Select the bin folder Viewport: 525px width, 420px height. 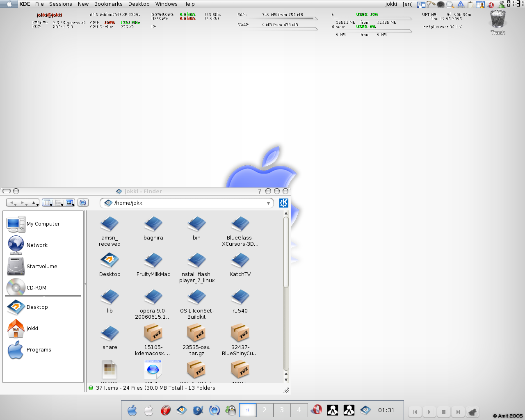[196, 228]
